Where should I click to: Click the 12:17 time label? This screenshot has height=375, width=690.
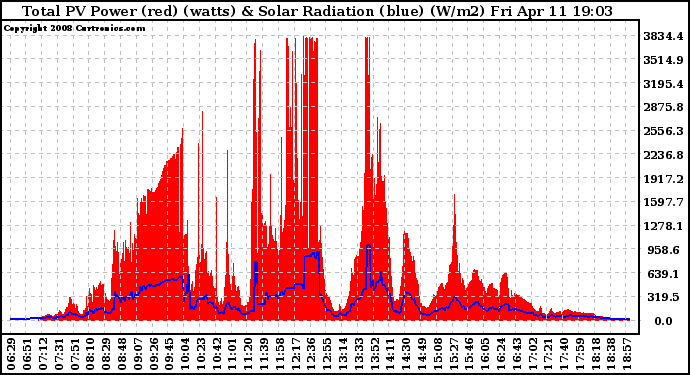click(296, 354)
